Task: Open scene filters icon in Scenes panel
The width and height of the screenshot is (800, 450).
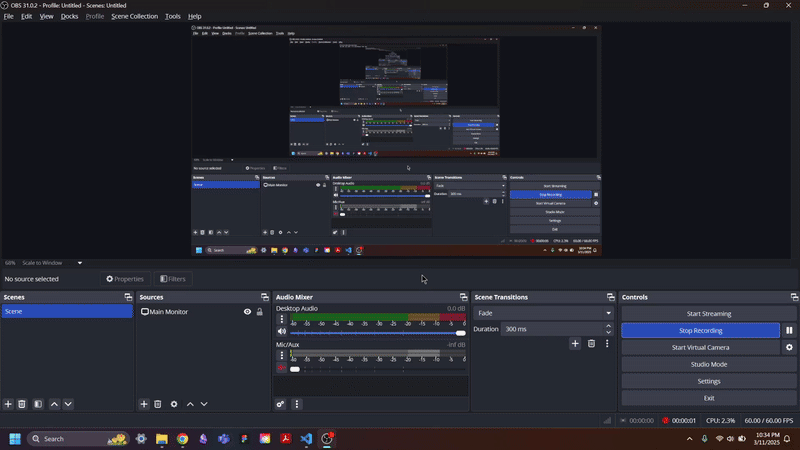Action: point(37,404)
